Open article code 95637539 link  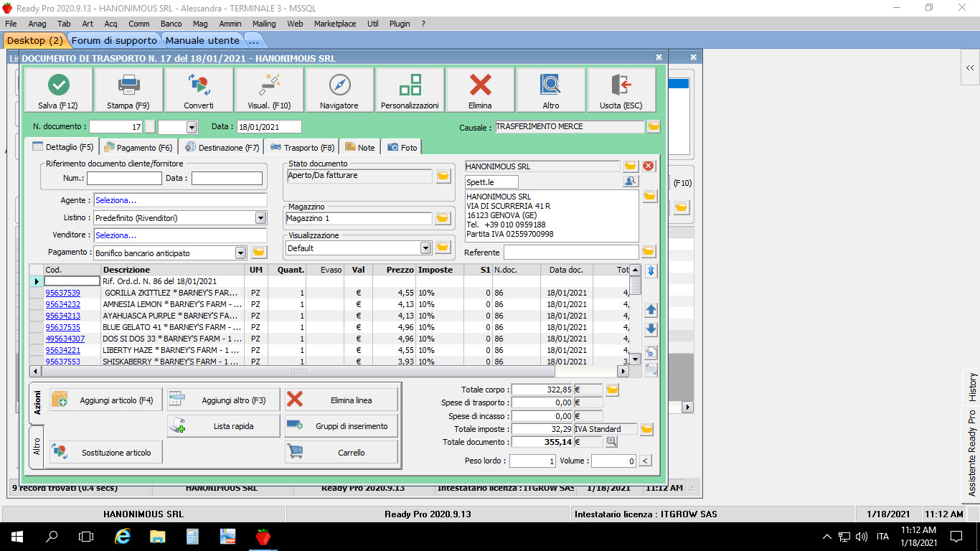coord(63,293)
